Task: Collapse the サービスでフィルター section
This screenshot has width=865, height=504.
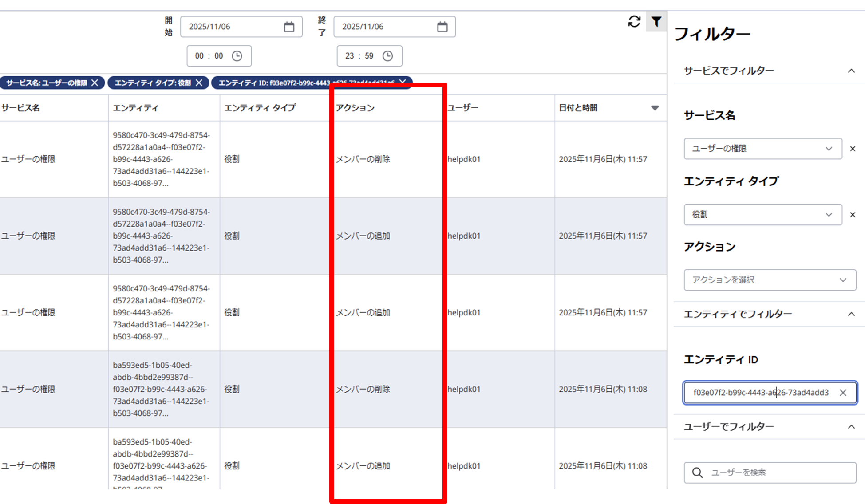Action: 851,71
